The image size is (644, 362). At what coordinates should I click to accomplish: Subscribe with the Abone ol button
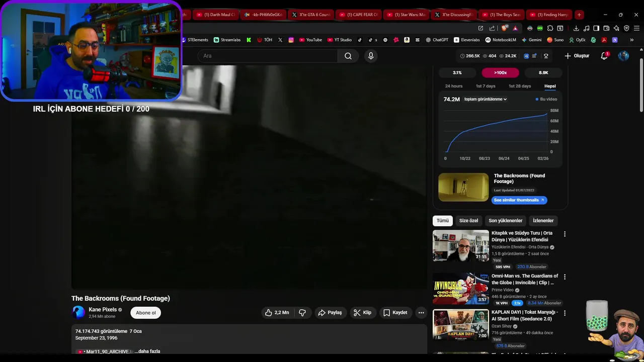146,313
